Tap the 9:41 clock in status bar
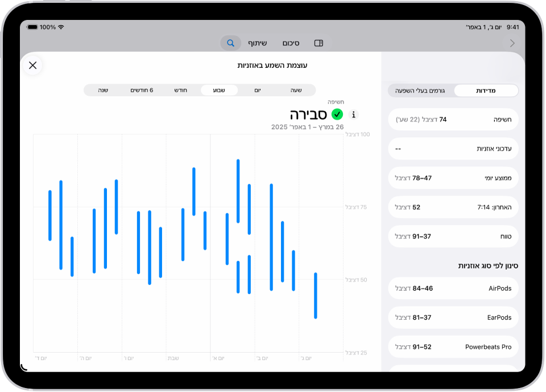The height and width of the screenshot is (392, 546). (512, 27)
